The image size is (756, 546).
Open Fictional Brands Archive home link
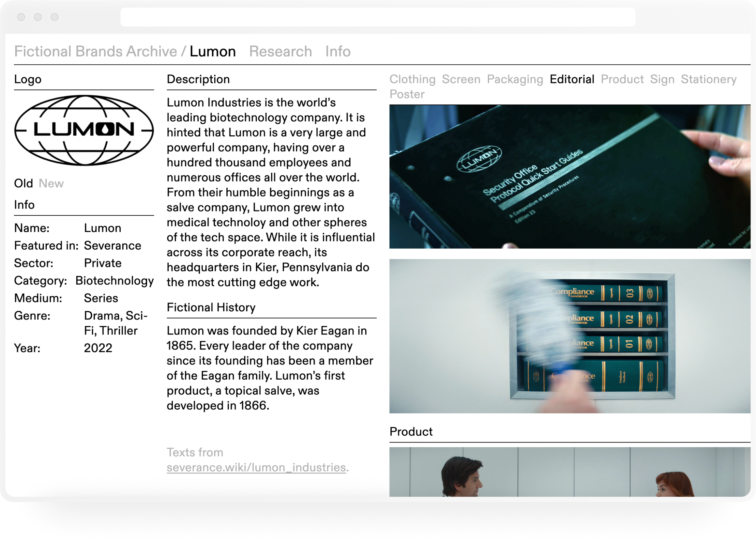pyautogui.click(x=96, y=51)
